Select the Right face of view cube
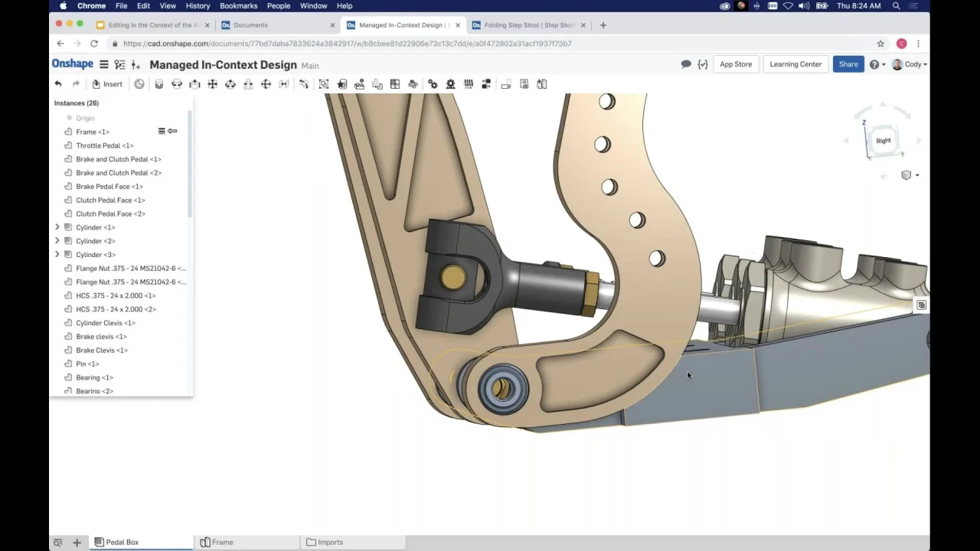Image resolution: width=980 pixels, height=551 pixels. click(884, 141)
